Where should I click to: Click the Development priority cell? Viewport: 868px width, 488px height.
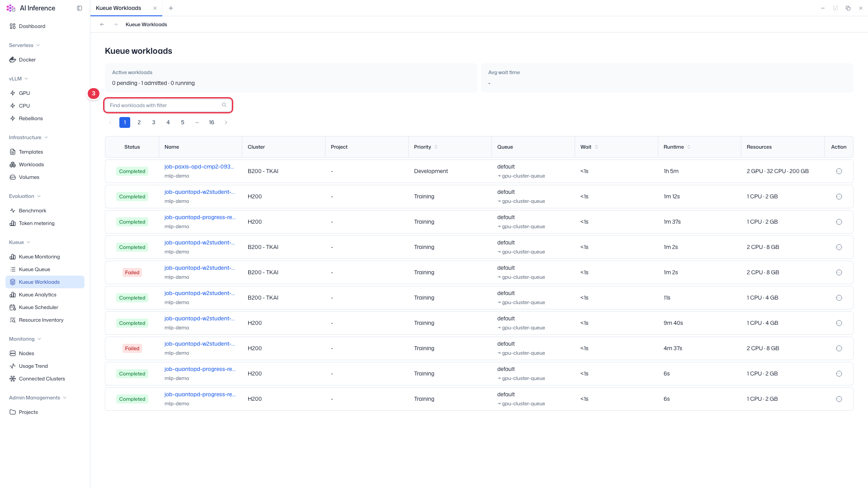click(x=431, y=171)
